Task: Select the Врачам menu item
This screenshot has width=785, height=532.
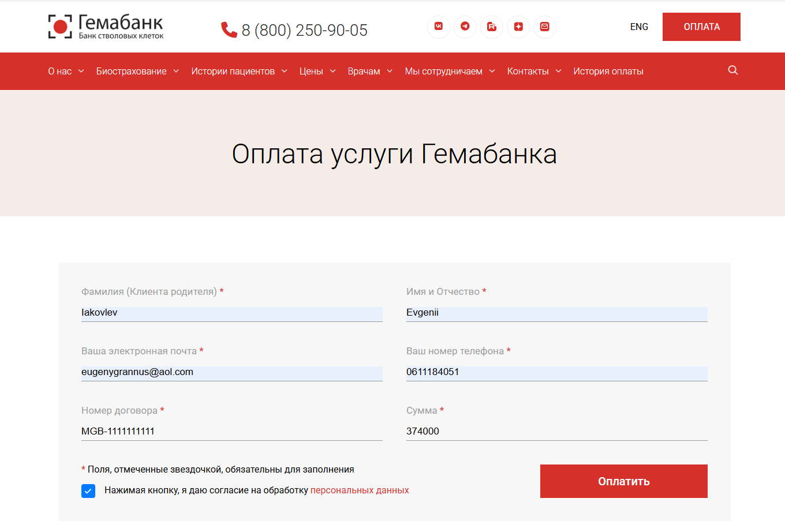Action: pos(364,71)
